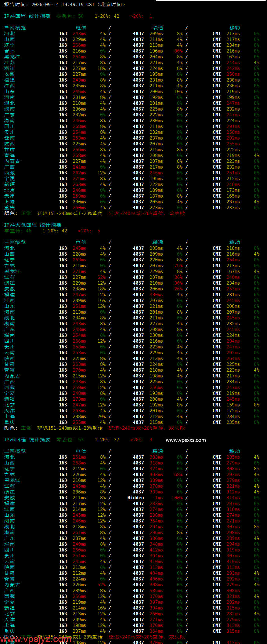This screenshot has width=267, height=644.
Task: Click the 52% value in 内蒙古 IPv6 row
Action: pyautogui.click(x=102, y=585)
